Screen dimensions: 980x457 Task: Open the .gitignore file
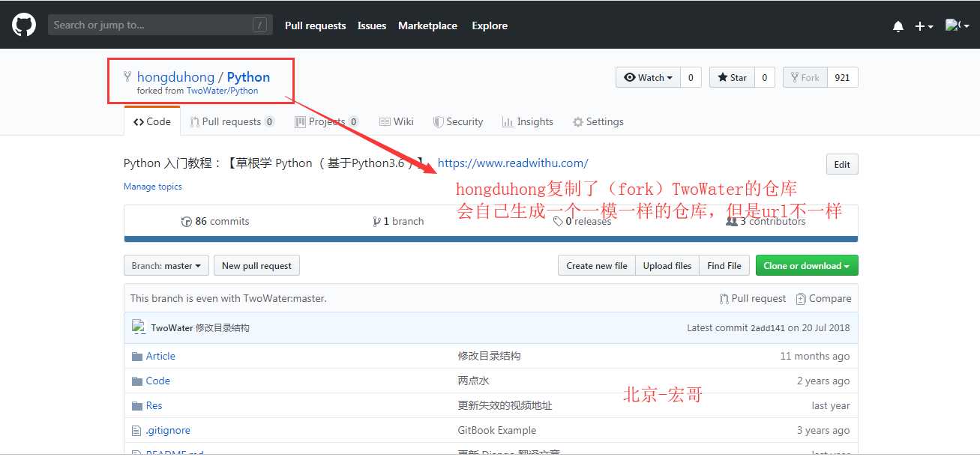pyautogui.click(x=168, y=430)
